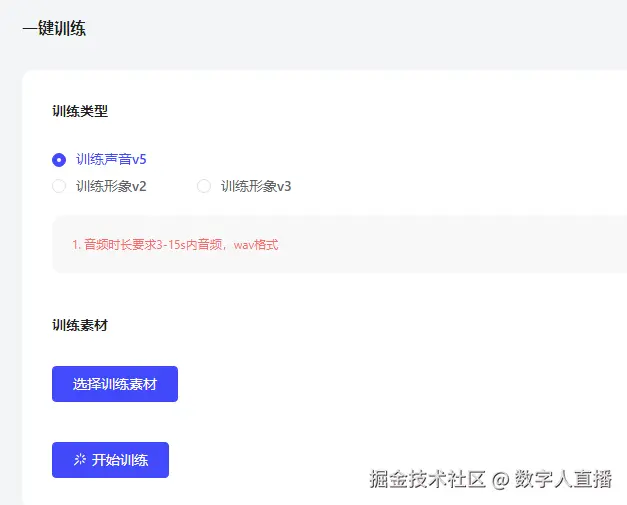The width and height of the screenshot is (627, 505).
Task: Select the 训练声音v5 radio button
Action: (x=59, y=160)
